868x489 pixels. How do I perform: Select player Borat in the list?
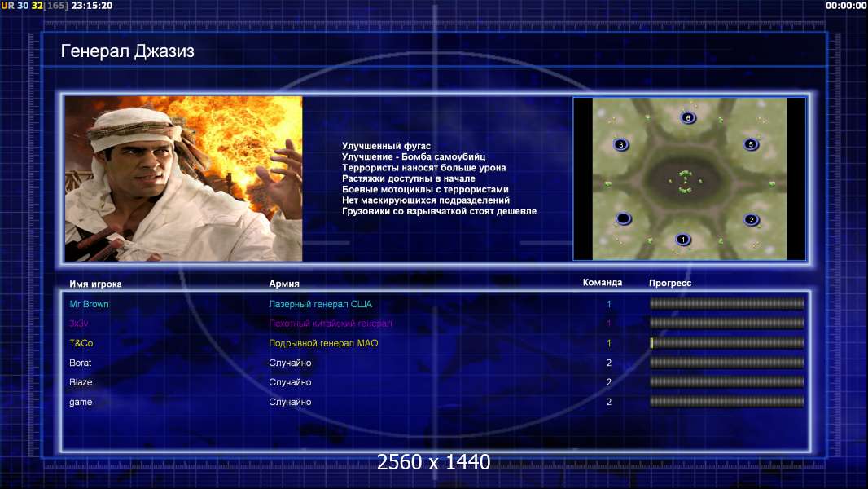click(81, 363)
